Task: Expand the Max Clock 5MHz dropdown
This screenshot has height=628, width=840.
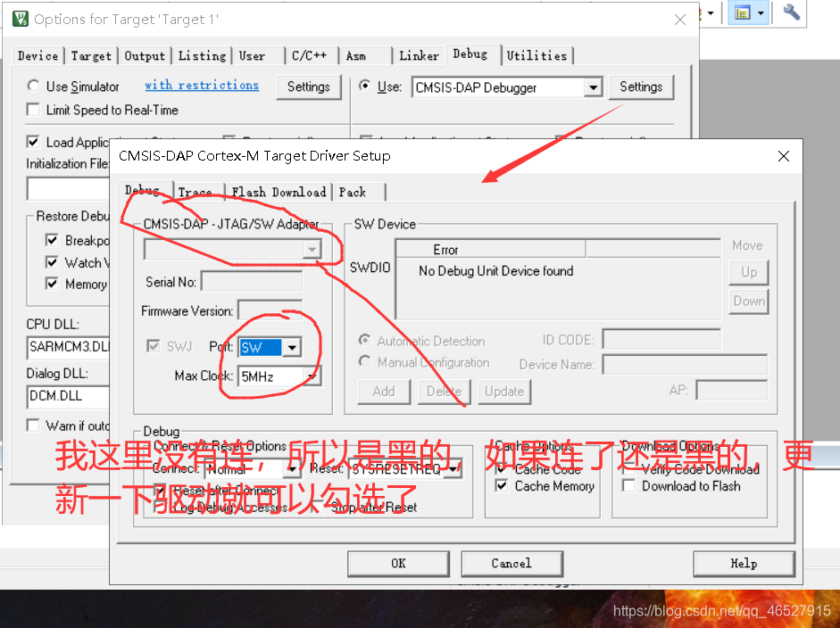Action: (x=312, y=376)
